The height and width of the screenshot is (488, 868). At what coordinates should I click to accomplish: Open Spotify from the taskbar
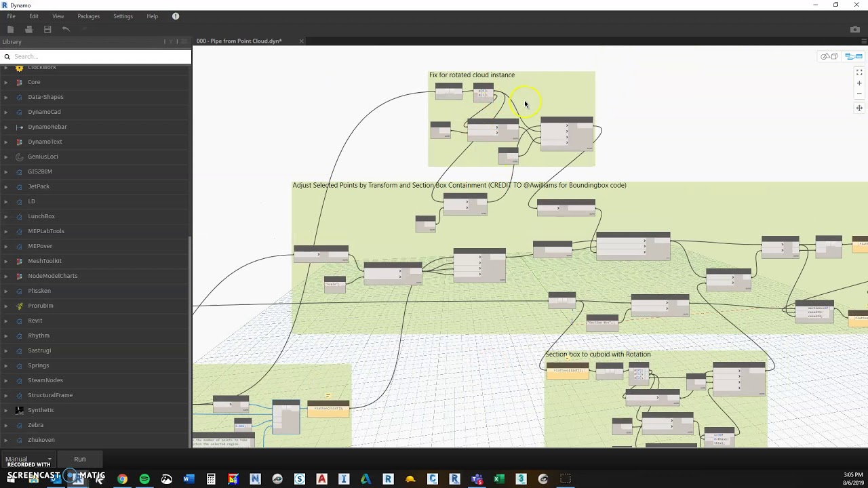click(144, 479)
